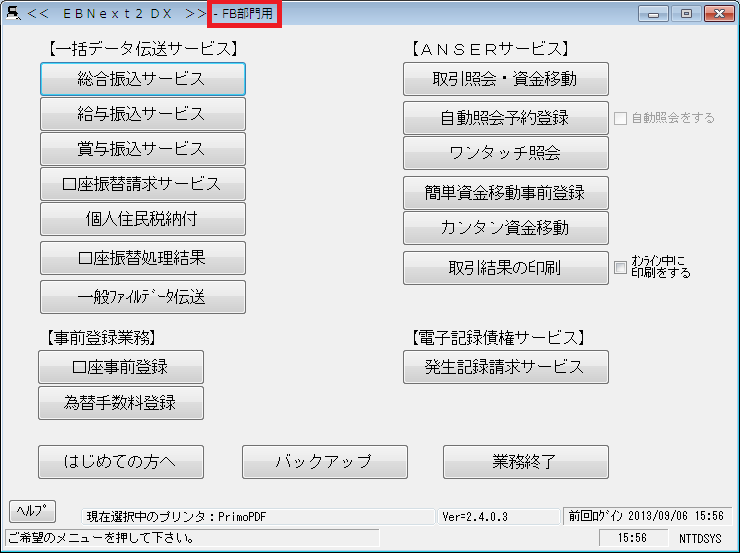Open カンタン資金移動
The width and height of the screenshot is (740, 553).
point(506,228)
